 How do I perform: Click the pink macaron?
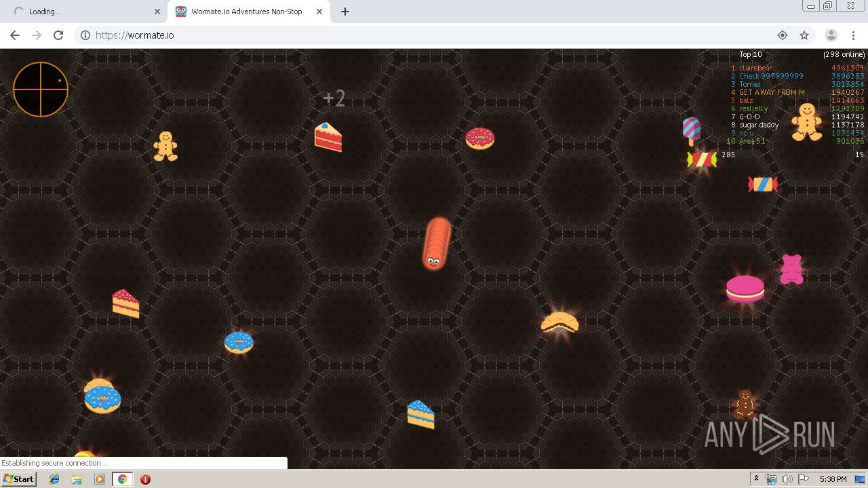click(745, 289)
